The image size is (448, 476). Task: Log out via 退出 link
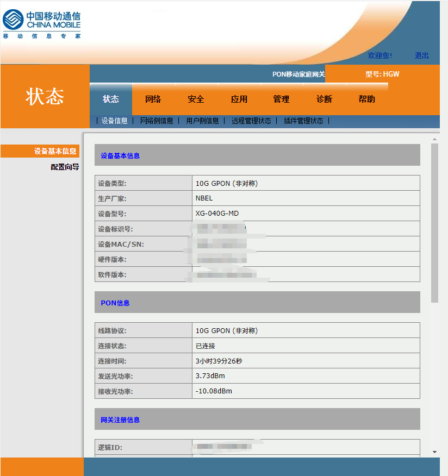pyautogui.click(x=421, y=55)
